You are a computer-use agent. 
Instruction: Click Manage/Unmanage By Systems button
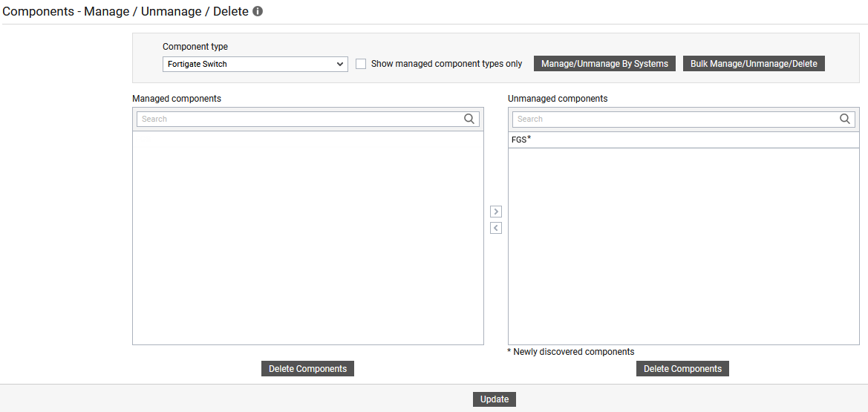click(604, 64)
